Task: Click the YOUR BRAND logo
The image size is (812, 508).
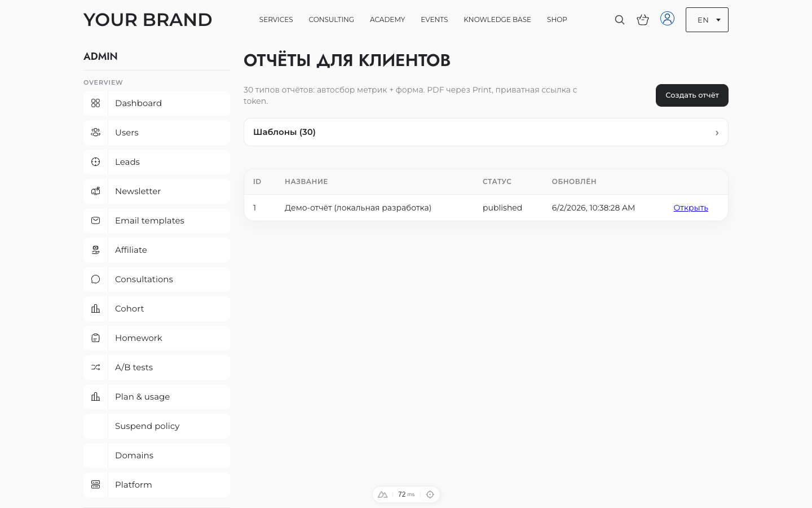Action: (x=148, y=20)
